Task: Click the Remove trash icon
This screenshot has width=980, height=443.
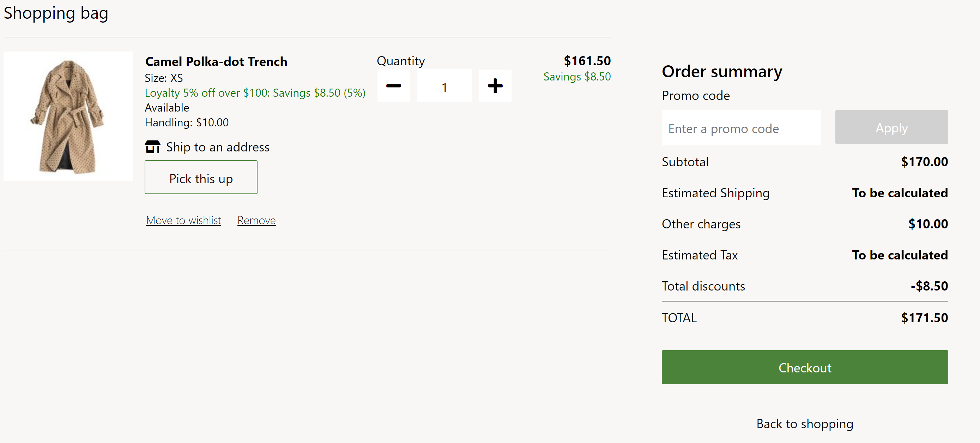Action: click(256, 220)
